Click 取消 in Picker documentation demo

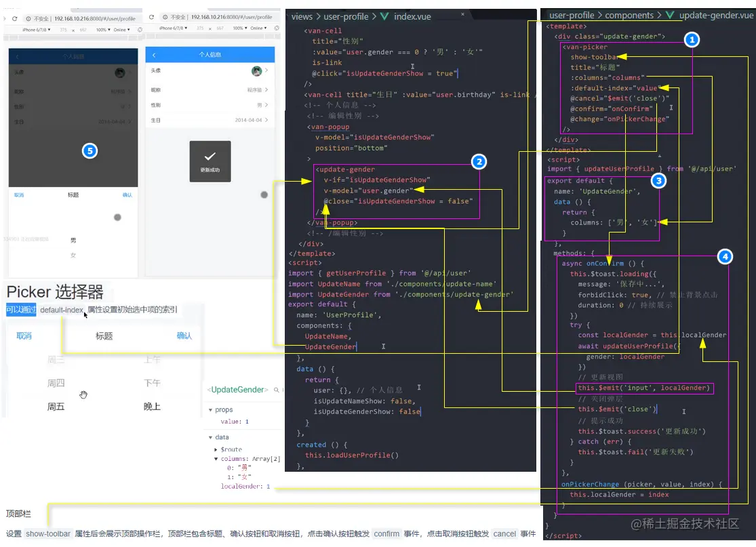[x=24, y=336]
